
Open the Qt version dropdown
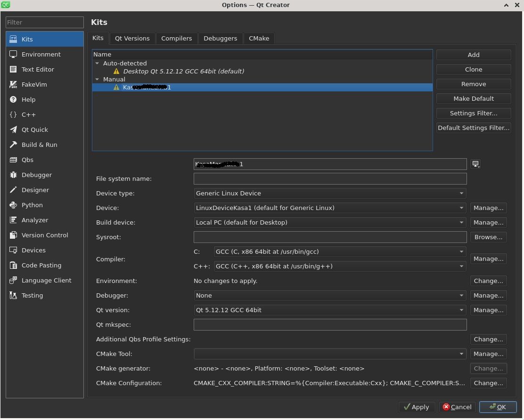[330, 310]
